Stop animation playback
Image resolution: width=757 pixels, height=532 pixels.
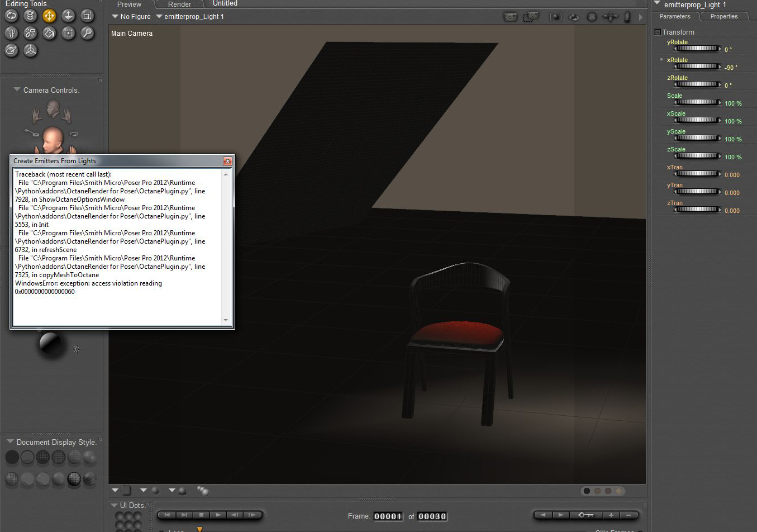(x=201, y=515)
